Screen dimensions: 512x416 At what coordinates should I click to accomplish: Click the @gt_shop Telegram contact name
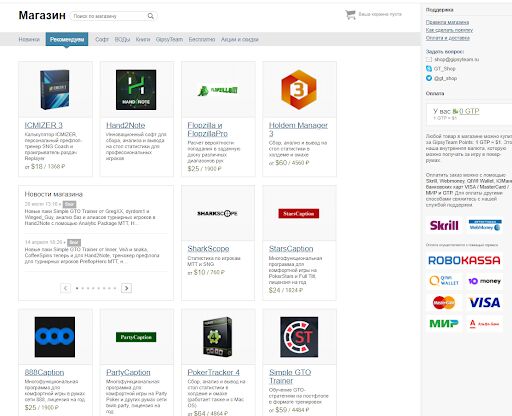[445, 78]
